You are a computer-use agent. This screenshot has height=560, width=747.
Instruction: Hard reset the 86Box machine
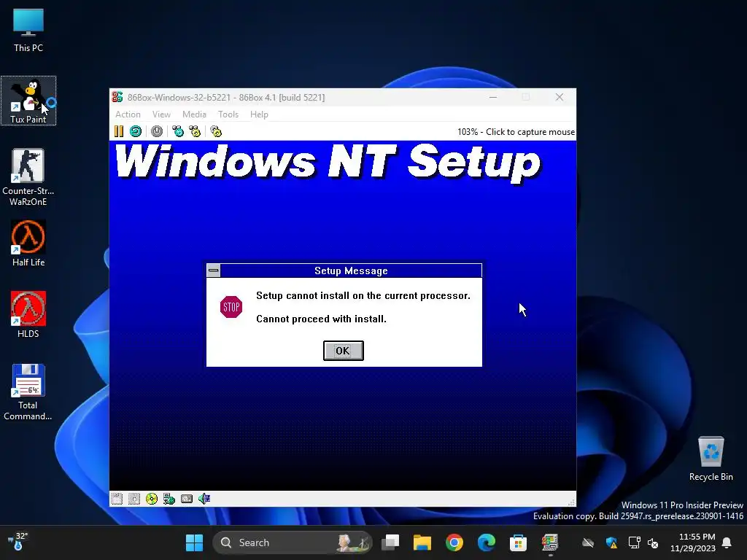click(x=136, y=131)
